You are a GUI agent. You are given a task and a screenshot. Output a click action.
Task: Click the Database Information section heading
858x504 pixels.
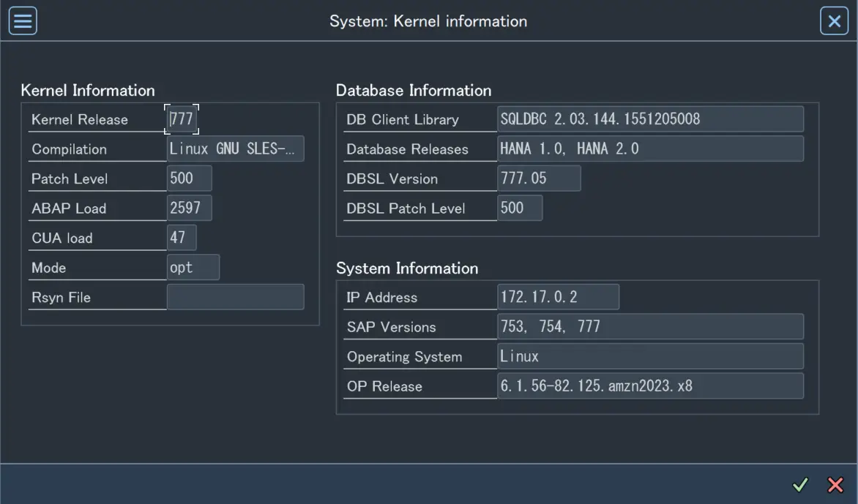point(414,90)
